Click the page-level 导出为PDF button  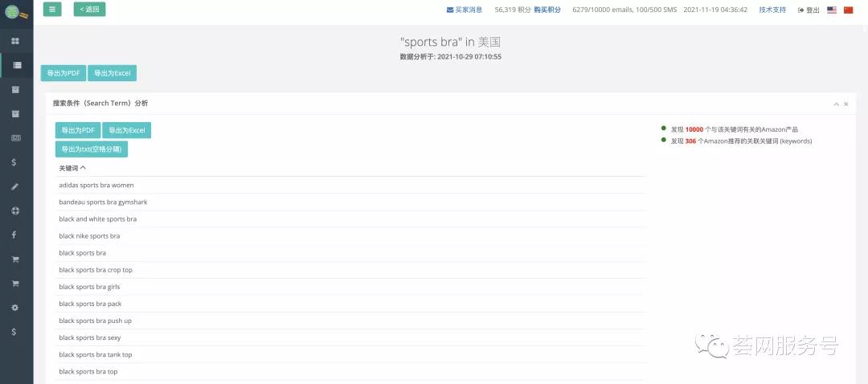click(x=63, y=73)
